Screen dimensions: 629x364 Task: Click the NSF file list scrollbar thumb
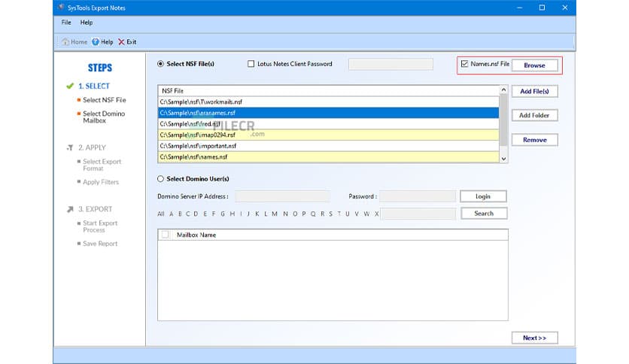coord(503,120)
